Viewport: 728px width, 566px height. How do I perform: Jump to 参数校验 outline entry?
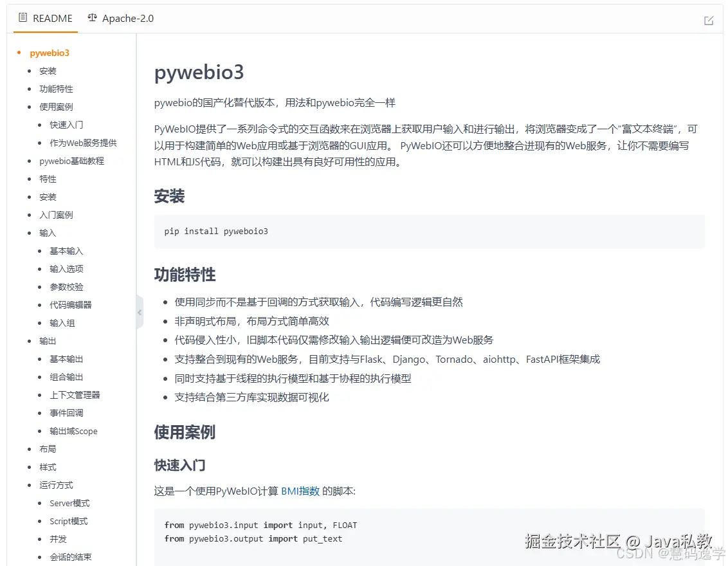tap(66, 287)
